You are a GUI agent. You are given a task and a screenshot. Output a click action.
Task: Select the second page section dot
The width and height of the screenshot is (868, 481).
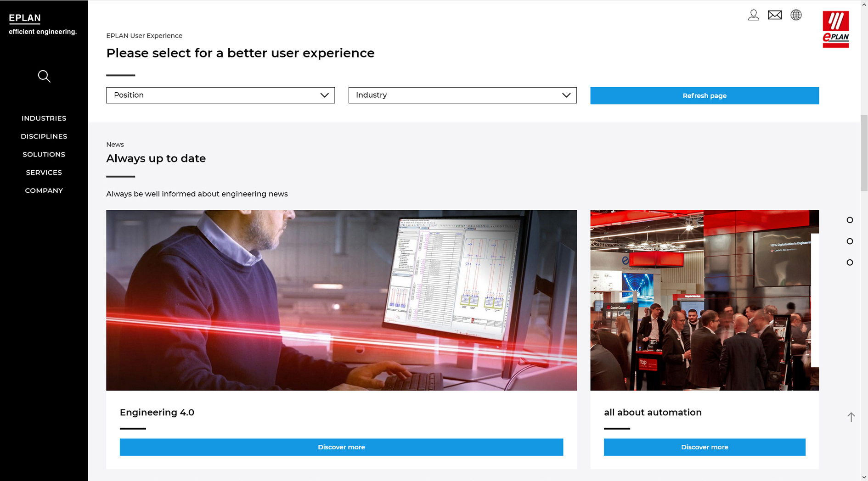tap(850, 241)
